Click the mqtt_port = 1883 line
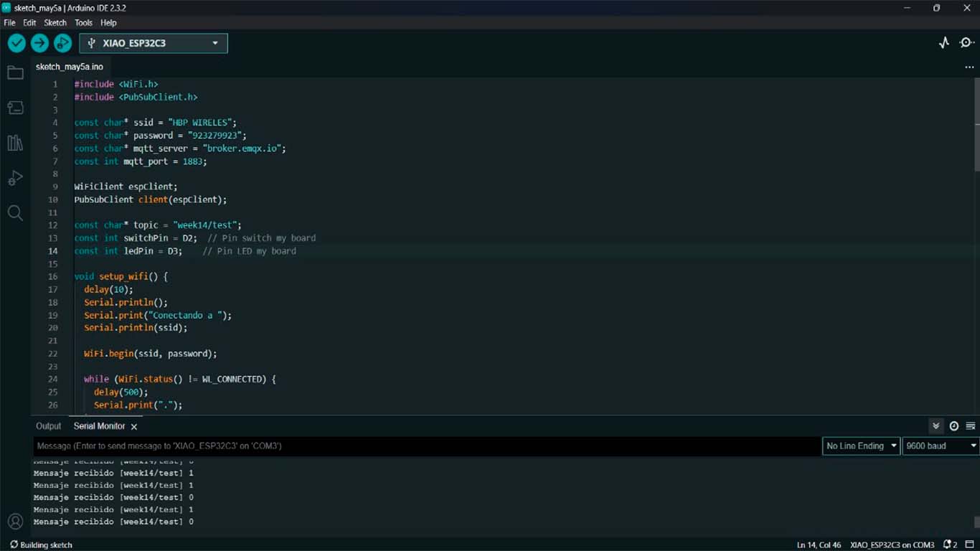980x551 pixels. coord(141,161)
